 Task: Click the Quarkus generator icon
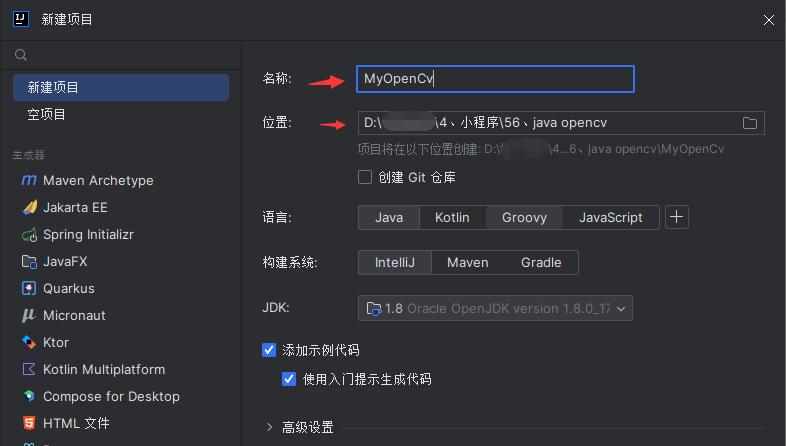(29, 288)
